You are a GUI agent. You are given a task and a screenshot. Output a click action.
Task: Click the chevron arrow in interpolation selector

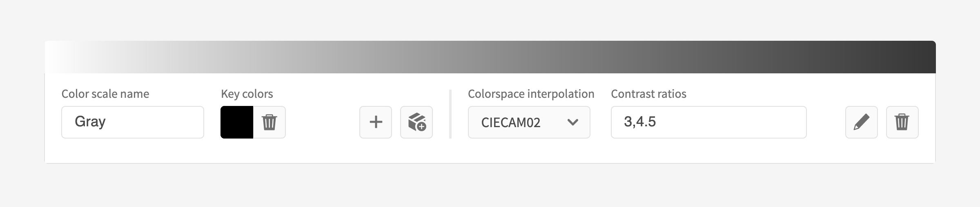click(x=573, y=122)
